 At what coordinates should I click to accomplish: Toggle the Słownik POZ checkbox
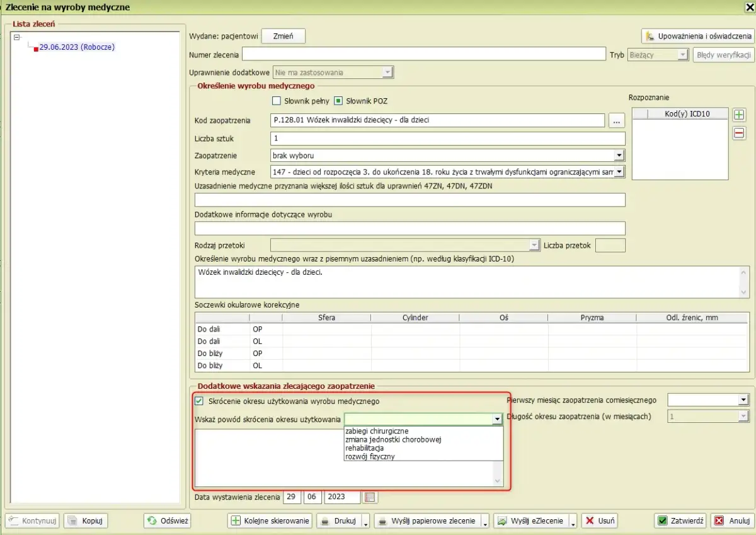pyautogui.click(x=338, y=101)
